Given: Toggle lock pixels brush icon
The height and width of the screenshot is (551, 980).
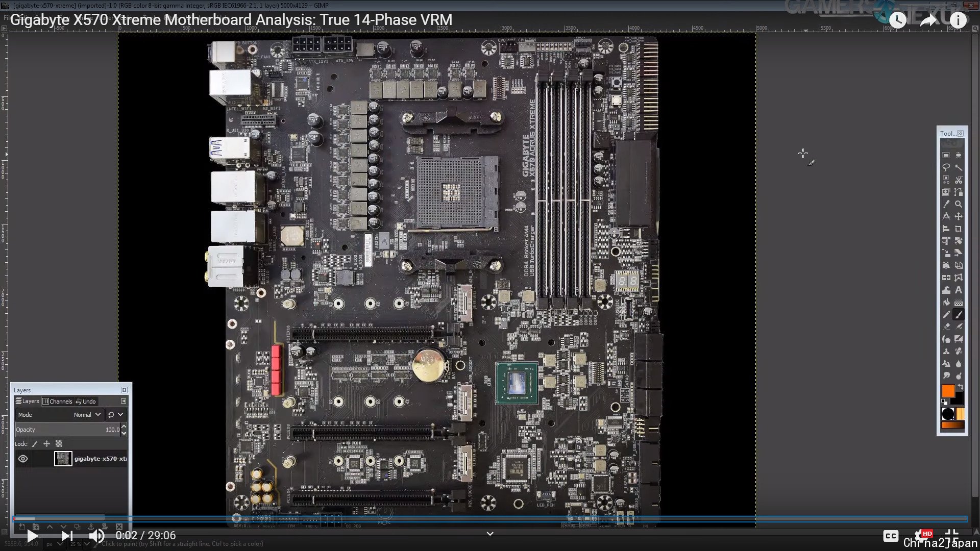Looking at the screenshot, I should point(35,444).
